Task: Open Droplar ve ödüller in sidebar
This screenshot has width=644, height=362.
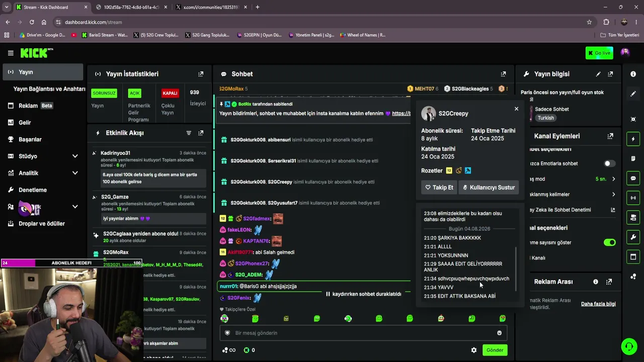Action: coord(43,223)
